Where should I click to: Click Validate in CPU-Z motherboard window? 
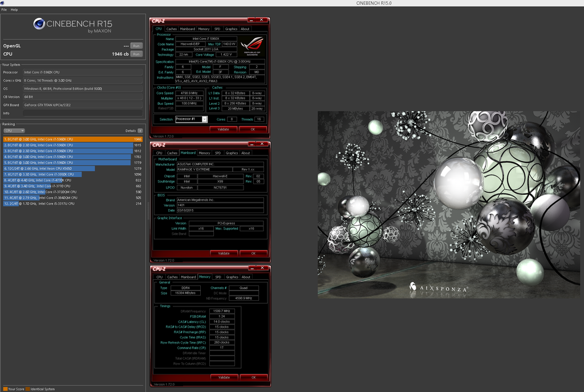tap(224, 254)
